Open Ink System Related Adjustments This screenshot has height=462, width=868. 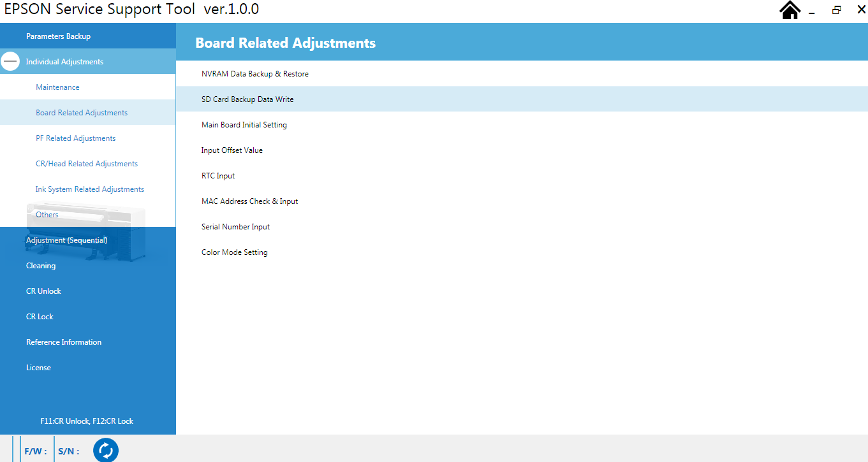(90, 189)
